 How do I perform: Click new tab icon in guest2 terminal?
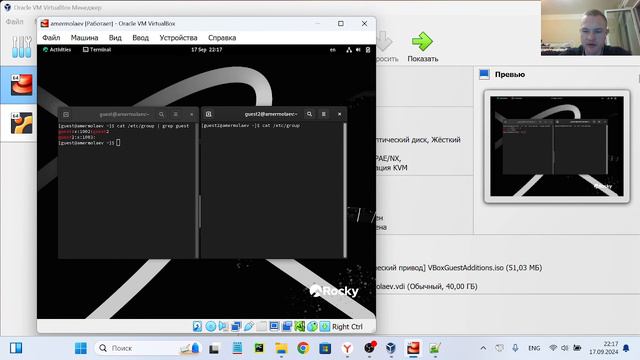click(209, 114)
